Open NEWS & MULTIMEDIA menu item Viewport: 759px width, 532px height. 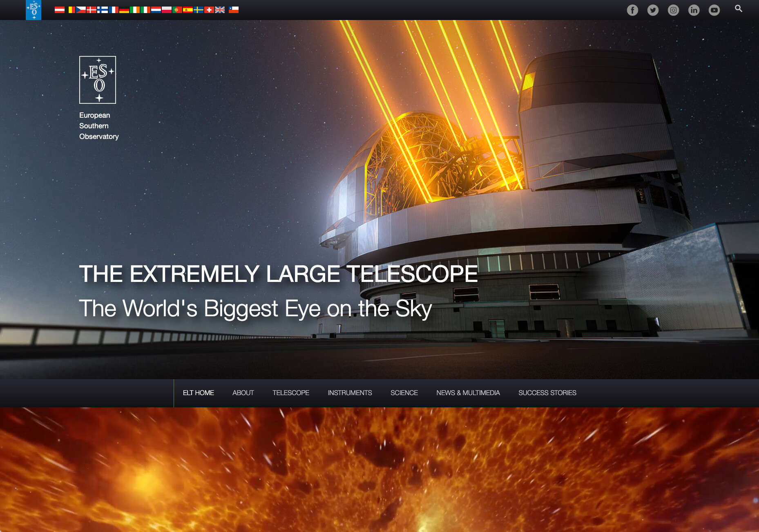[468, 393]
